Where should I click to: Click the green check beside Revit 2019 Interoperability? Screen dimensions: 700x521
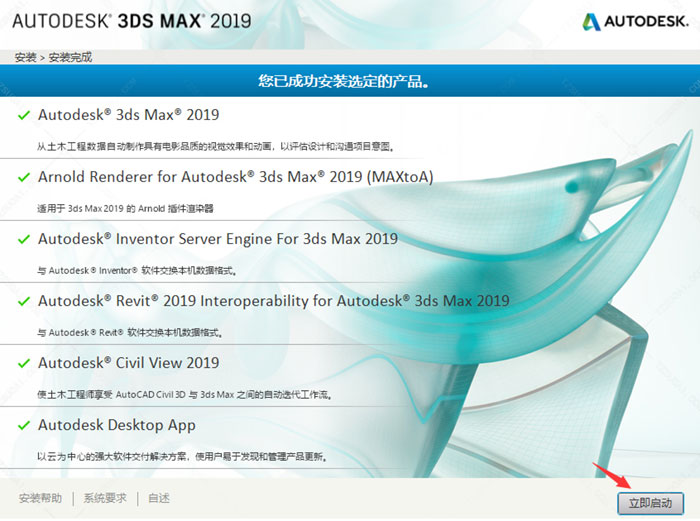click(x=24, y=301)
